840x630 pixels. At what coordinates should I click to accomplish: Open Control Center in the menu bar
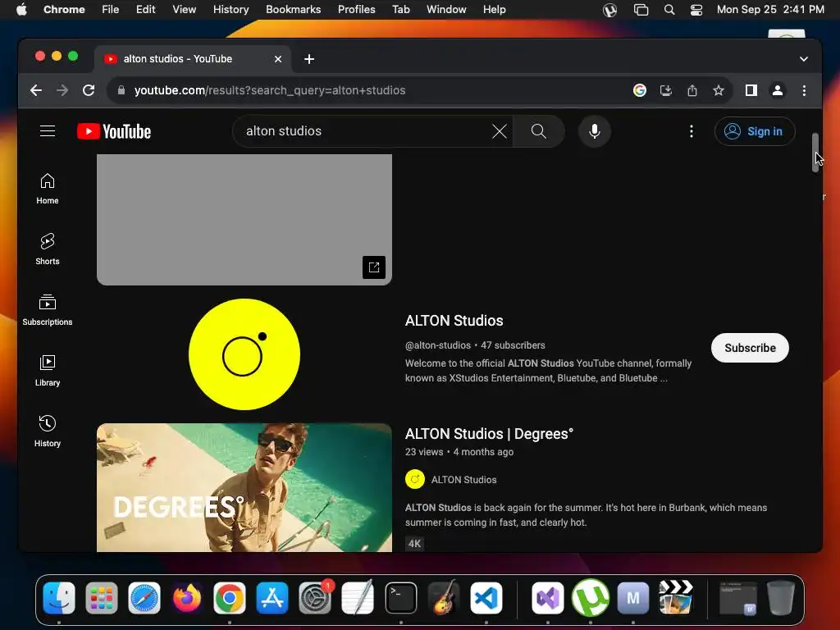point(696,10)
